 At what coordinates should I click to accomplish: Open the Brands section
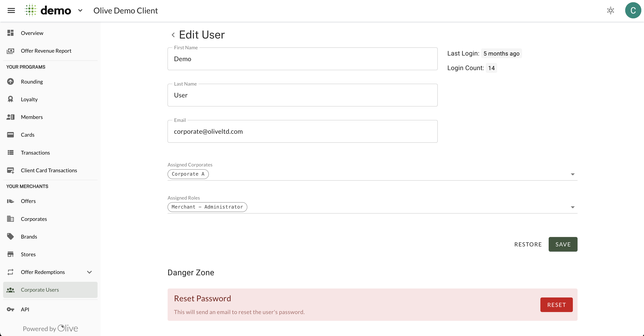tap(50, 237)
